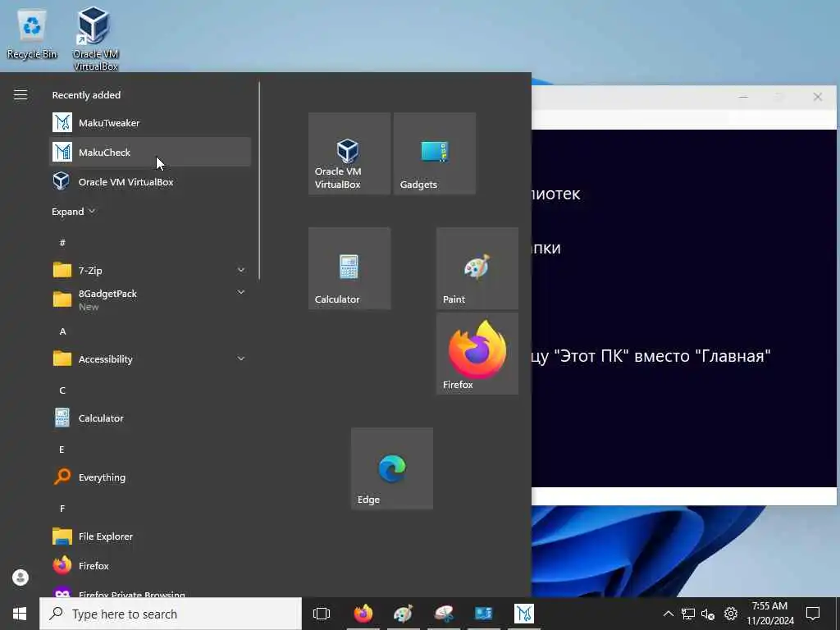Click the F letter header
This screenshot has width=840, height=630.
(x=62, y=508)
